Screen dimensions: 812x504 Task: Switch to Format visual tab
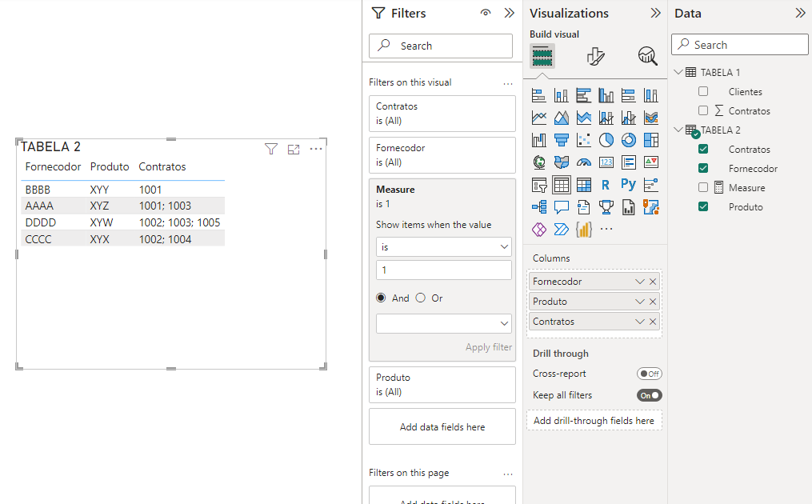click(595, 56)
